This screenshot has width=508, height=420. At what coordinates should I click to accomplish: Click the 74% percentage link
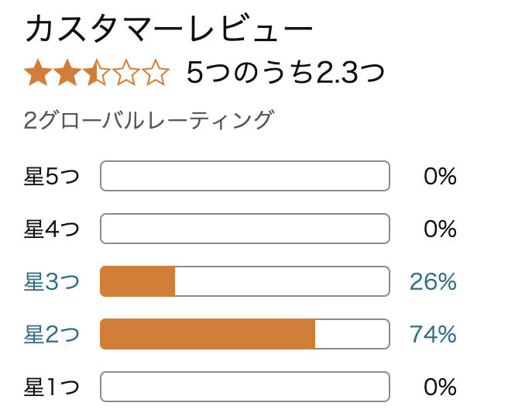433,334
